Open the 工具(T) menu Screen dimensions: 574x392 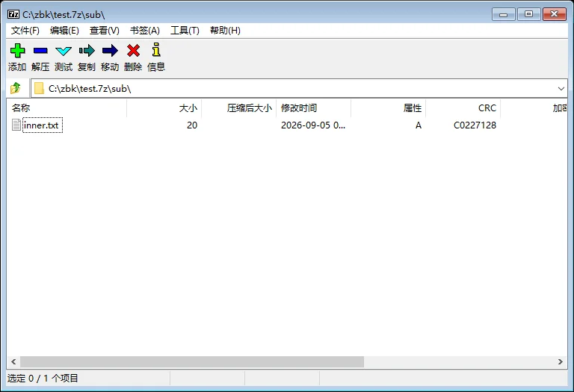point(185,31)
